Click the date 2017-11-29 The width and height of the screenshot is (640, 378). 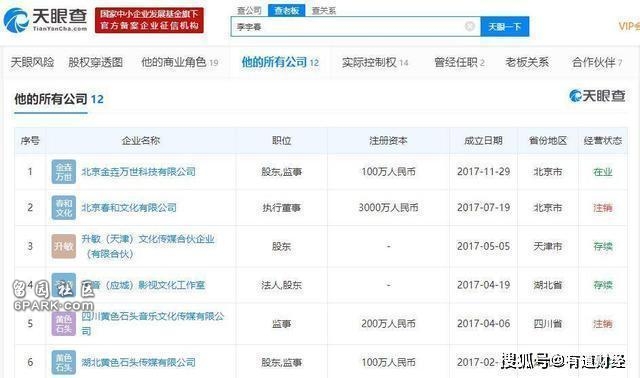click(483, 172)
